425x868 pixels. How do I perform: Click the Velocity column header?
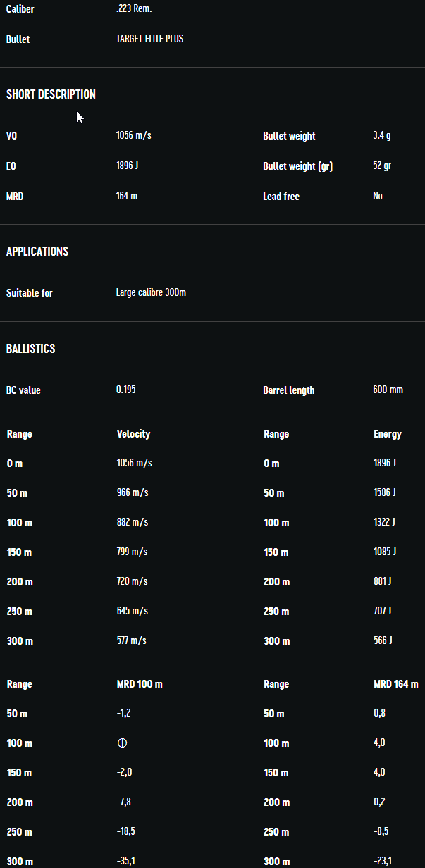click(x=133, y=434)
